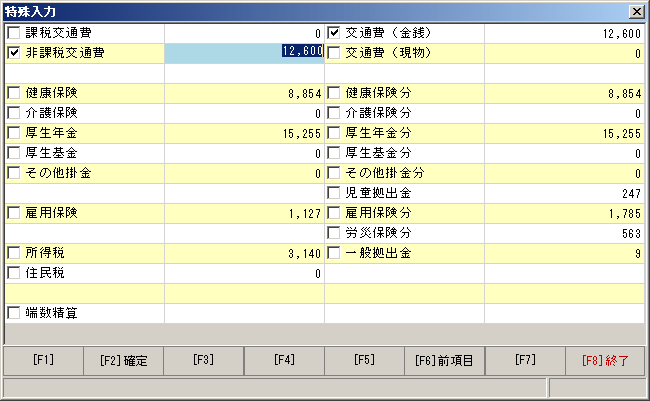Toggle the 雇用保険分 checkbox
Screen dimensions: 650x401
pyautogui.click(x=334, y=213)
